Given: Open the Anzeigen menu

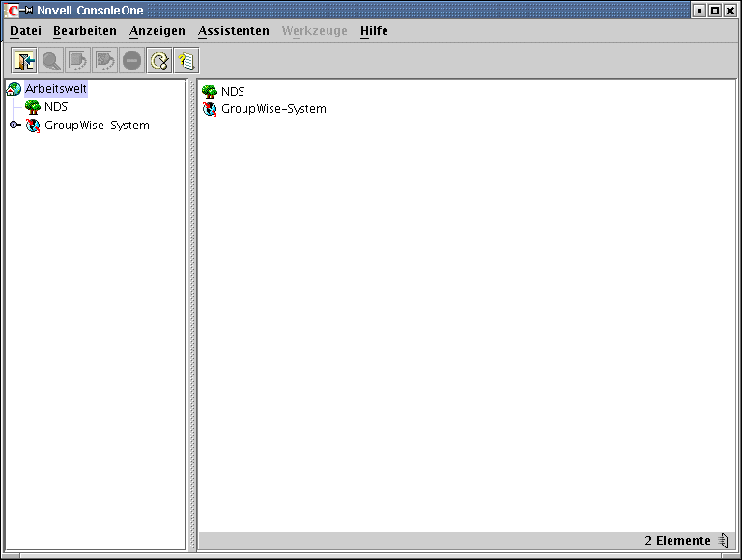Looking at the screenshot, I should point(157,31).
